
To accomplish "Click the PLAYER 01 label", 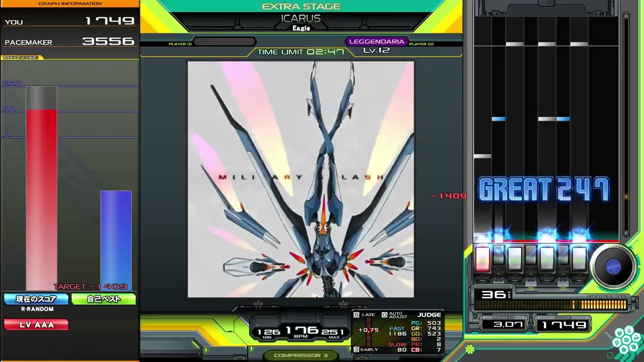I will pyautogui.click(x=180, y=44).
